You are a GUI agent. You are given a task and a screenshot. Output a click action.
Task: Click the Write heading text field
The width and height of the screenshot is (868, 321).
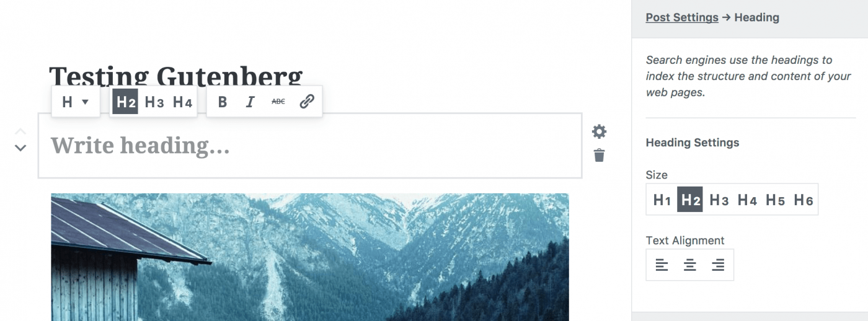point(310,146)
